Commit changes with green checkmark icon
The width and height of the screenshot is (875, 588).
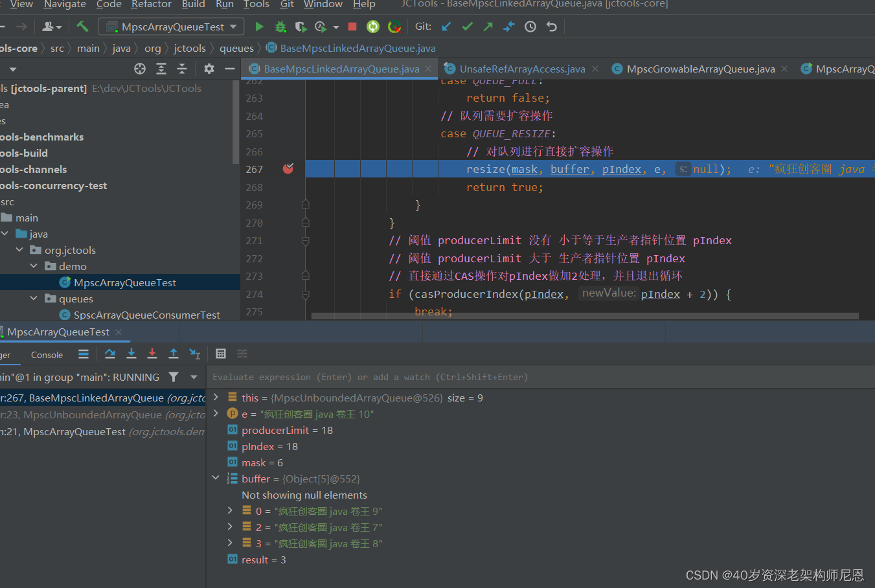[468, 27]
